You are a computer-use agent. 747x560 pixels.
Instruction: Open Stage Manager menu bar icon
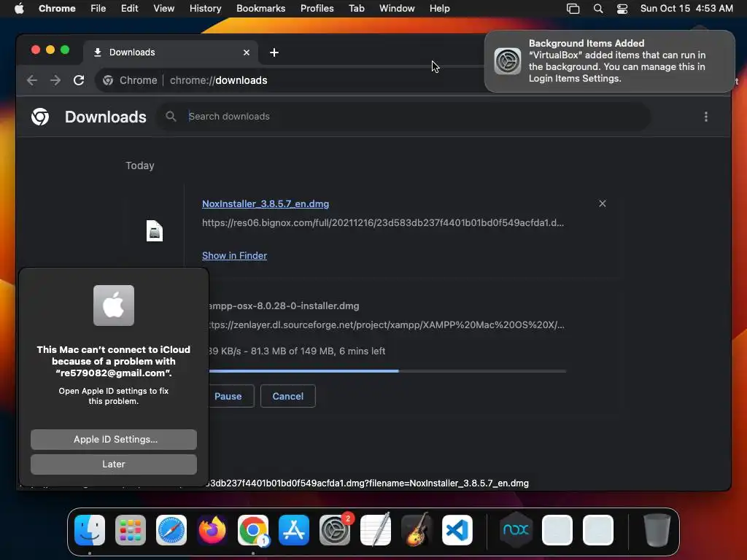coord(573,9)
